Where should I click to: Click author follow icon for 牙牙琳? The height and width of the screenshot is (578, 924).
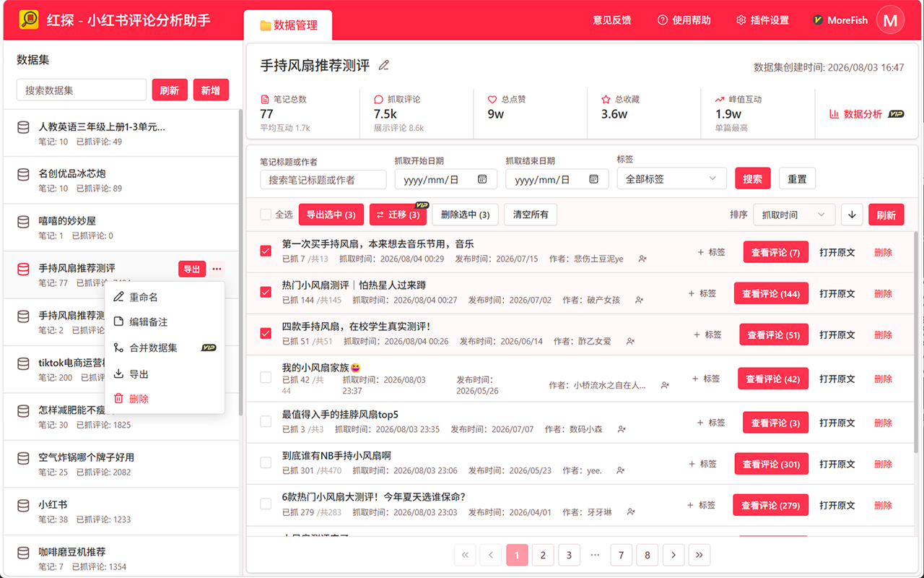[x=630, y=512]
